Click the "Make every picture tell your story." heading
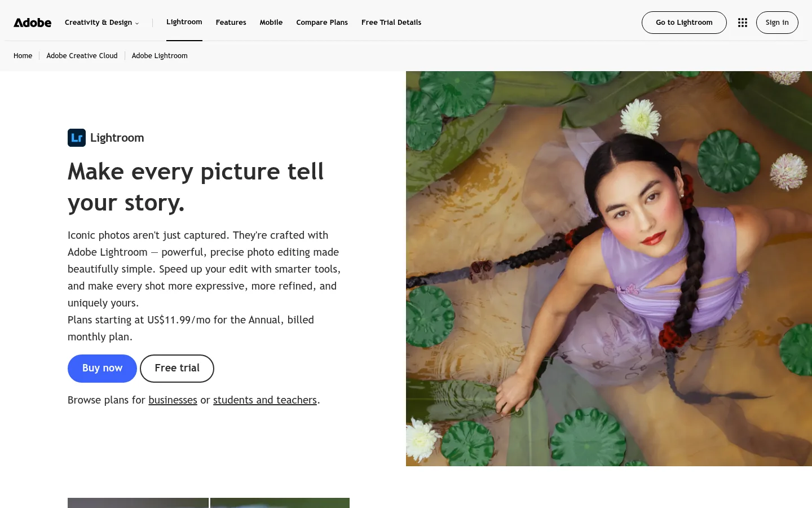Screen dimensions: 812x508 (x=196, y=187)
